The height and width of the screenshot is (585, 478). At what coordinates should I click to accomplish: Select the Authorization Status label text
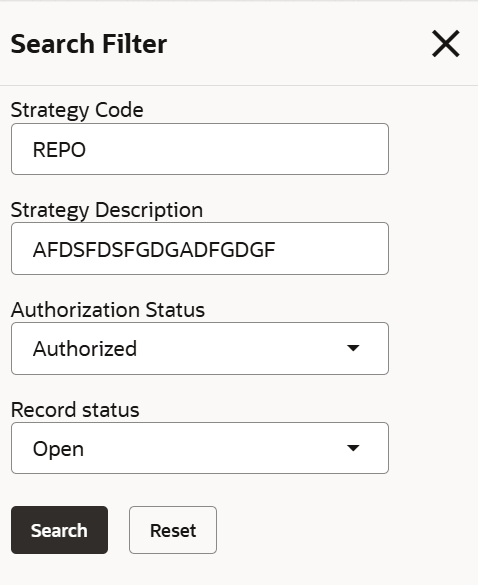[108, 310]
